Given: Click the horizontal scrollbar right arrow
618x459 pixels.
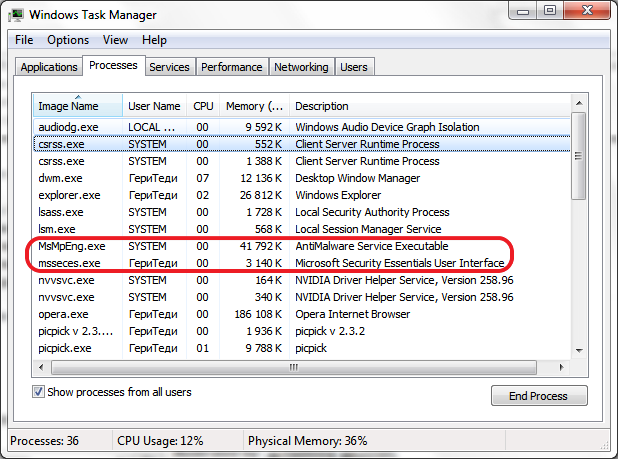Looking at the screenshot, I should tap(562, 367).
